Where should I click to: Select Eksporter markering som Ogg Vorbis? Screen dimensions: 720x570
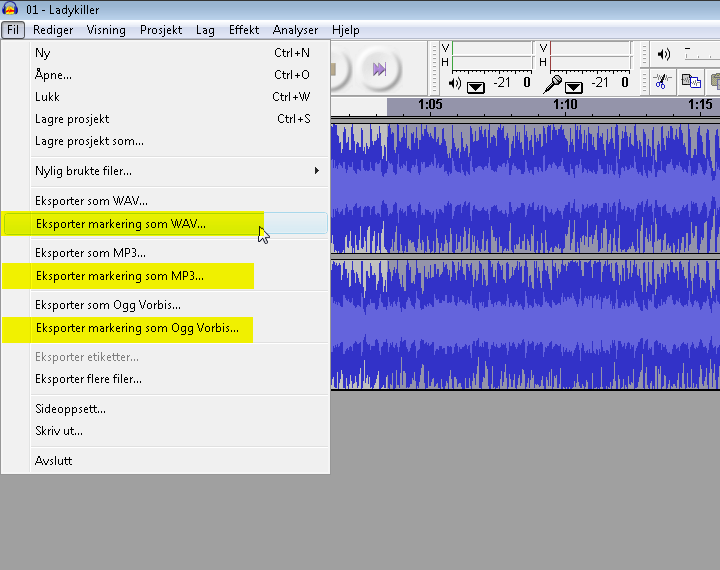tap(137, 327)
